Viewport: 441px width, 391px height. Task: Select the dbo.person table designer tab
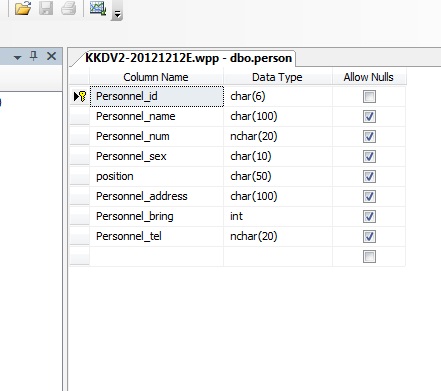(188, 58)
